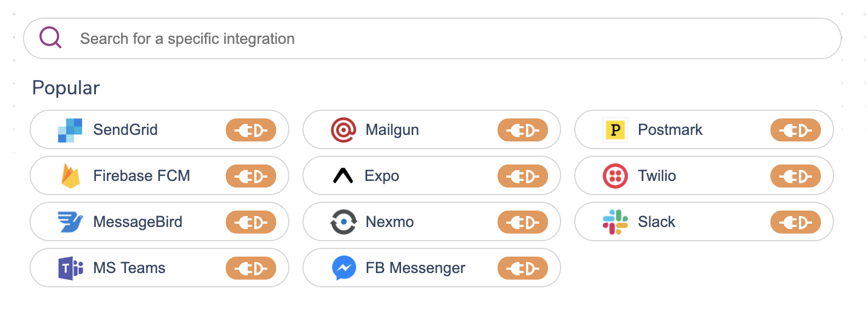The height and width of the screenshot is (318, 868).
Task: Connect the FB Messenger integration
Action: click(523, 268)
